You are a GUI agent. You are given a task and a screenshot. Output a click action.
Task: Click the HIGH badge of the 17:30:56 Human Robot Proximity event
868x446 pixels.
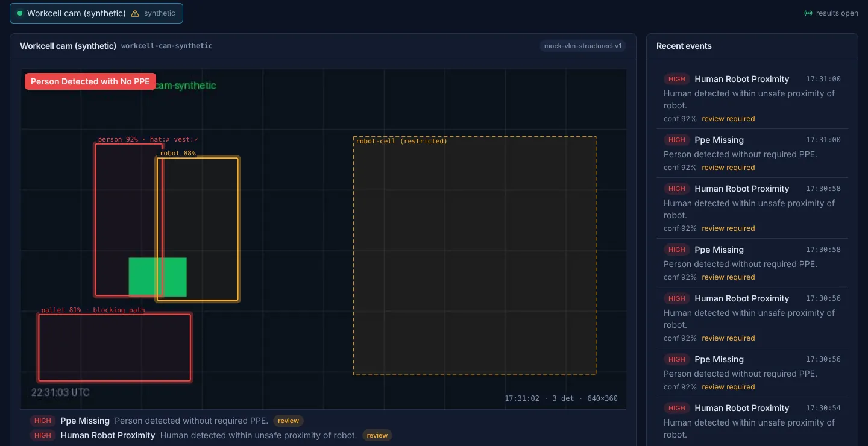[x=676, y=298]
